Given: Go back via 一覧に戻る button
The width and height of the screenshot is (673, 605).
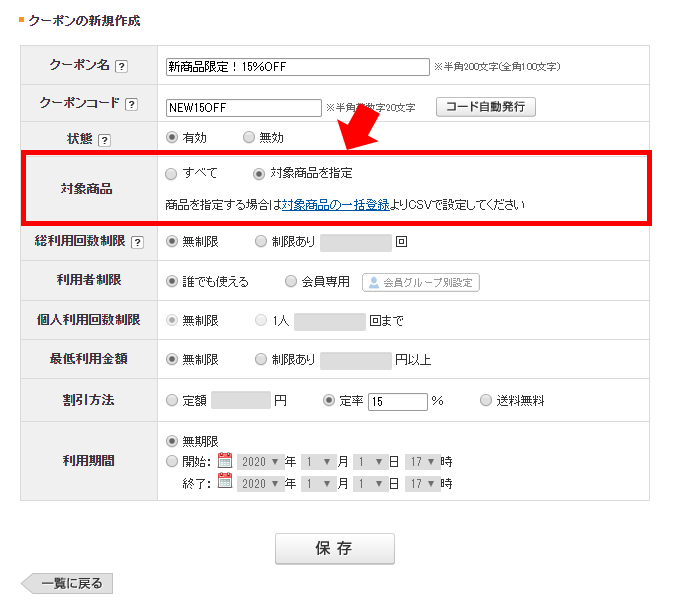Looking at the screenshot, I should 67,584.
